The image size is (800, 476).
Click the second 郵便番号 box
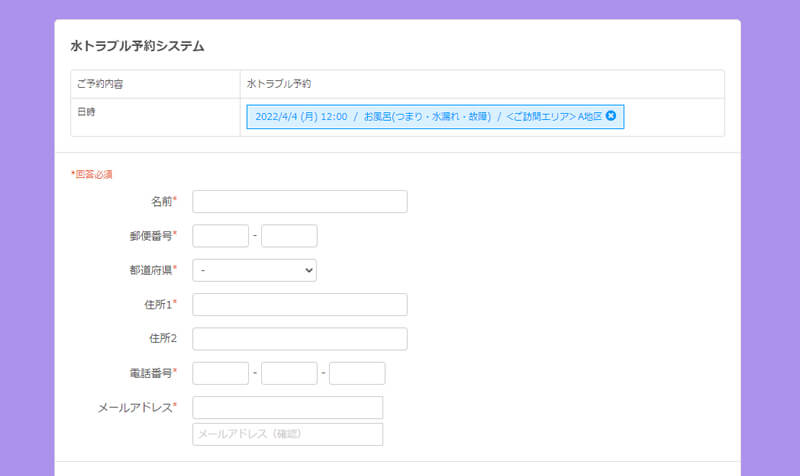pos(289,236)
